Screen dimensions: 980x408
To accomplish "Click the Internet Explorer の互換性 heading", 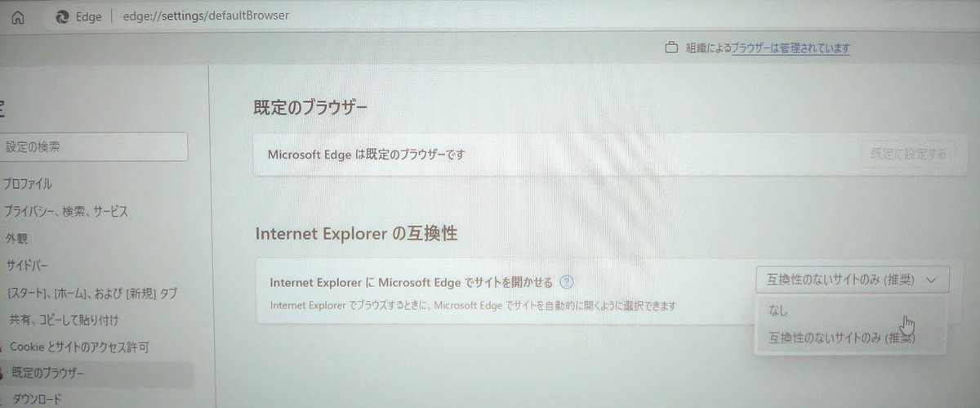I will click(356, 234).
